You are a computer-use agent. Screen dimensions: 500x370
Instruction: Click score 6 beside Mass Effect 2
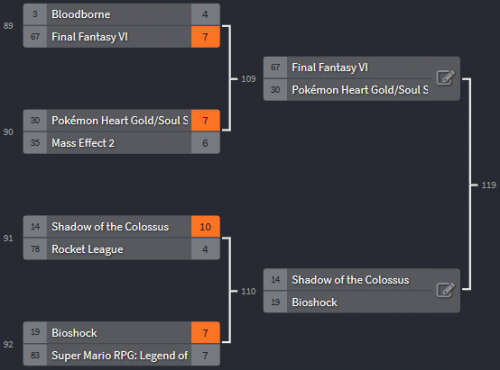click(205, 143)
